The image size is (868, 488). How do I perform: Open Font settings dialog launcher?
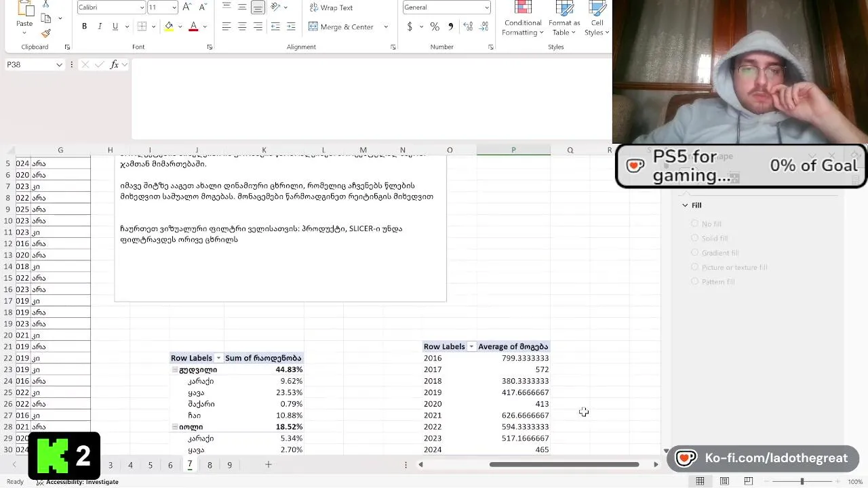210,47
